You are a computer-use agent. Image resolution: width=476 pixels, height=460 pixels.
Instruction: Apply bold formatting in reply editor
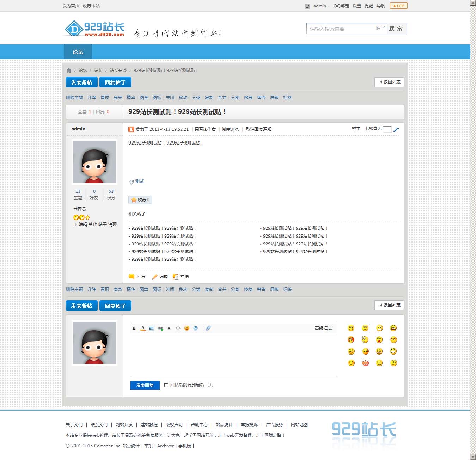point(134,328)
